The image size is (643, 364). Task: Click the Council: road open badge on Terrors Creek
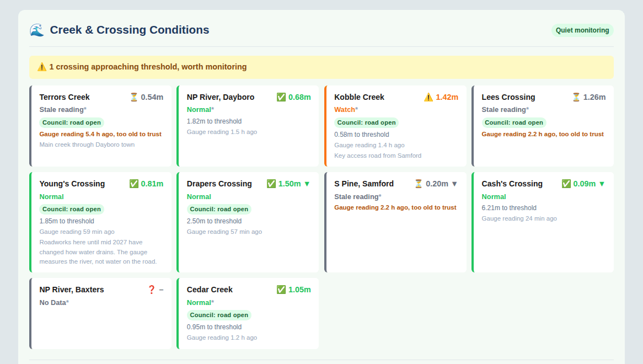pos(72,122)
